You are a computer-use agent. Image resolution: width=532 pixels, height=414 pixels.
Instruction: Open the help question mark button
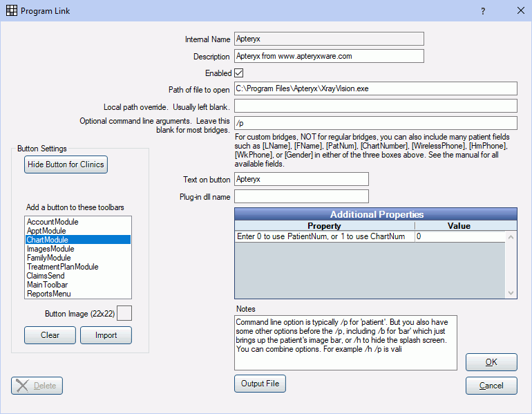pyautogui.click(x=483, y=11)
